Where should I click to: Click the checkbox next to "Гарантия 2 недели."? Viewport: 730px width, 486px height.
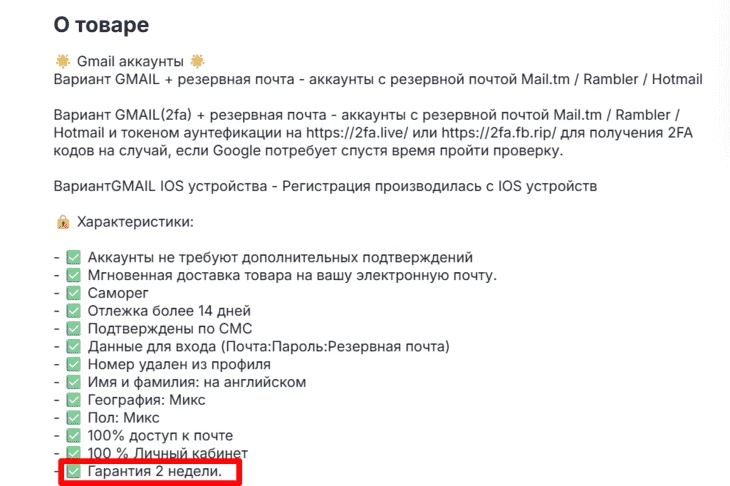pos(73,471)
